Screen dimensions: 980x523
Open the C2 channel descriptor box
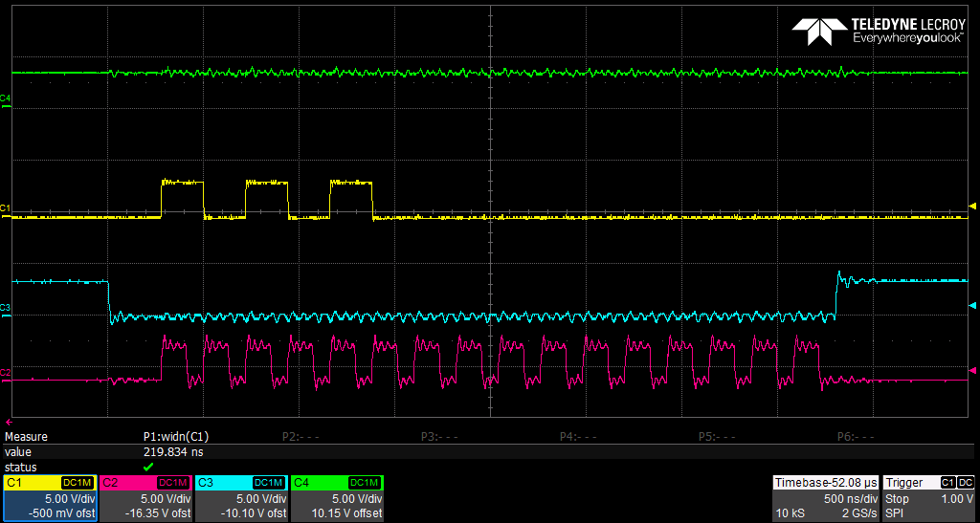pyautogui.click(x=146, y=498)
